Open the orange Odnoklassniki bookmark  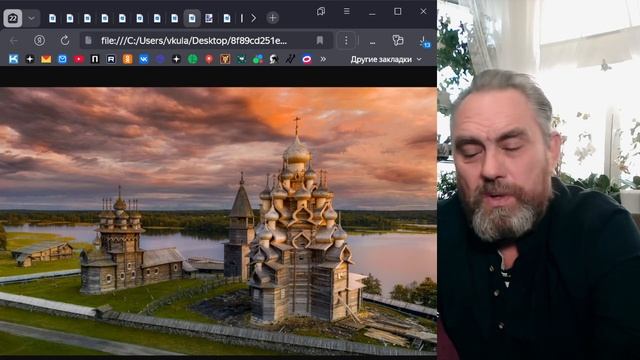[x=128, y=60]
